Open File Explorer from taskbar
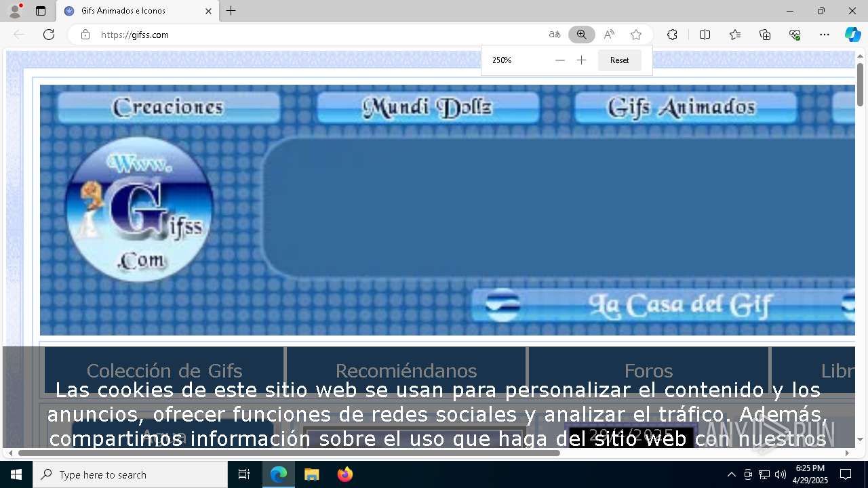Viewport: 868px width, 488px height. coord(311,474)
